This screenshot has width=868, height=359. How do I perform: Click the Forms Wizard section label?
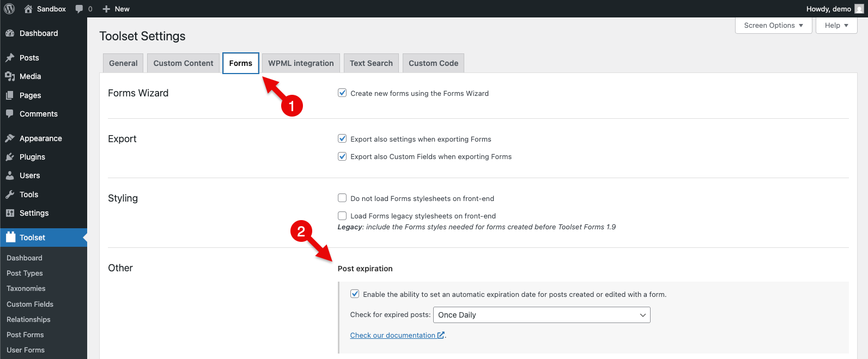138,93
